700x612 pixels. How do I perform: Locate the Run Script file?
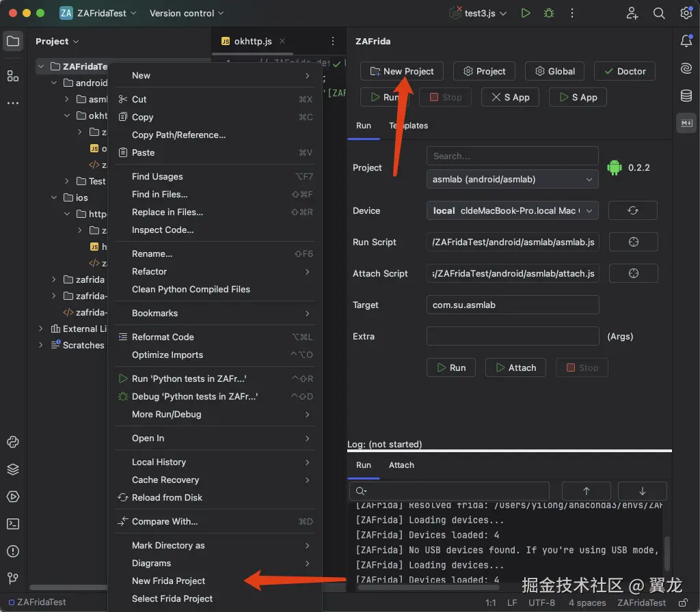click(633, 242)
